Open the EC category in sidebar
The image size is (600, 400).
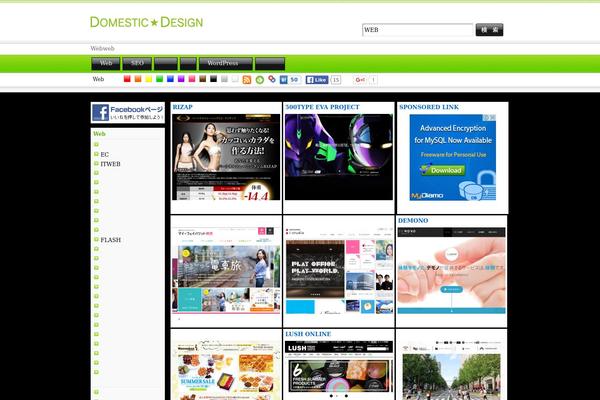(x=104, y=154)
